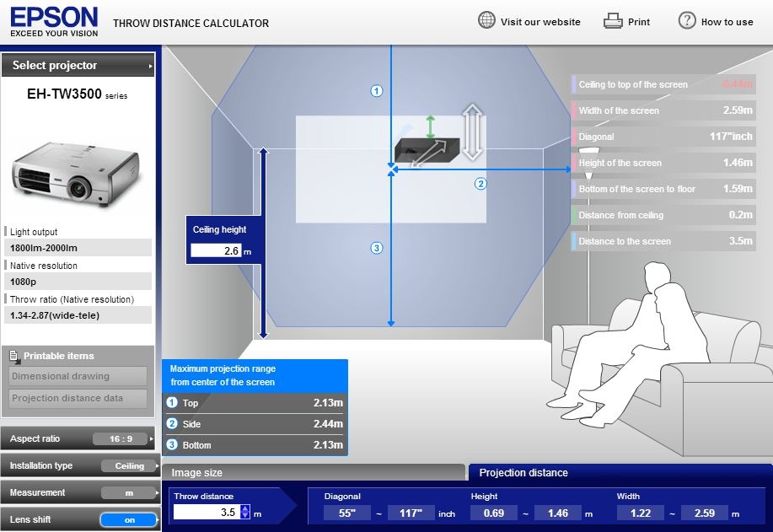Click the maximum diagonal 117" value
Viewport: 773px width, 532px height.
[411, 513]
